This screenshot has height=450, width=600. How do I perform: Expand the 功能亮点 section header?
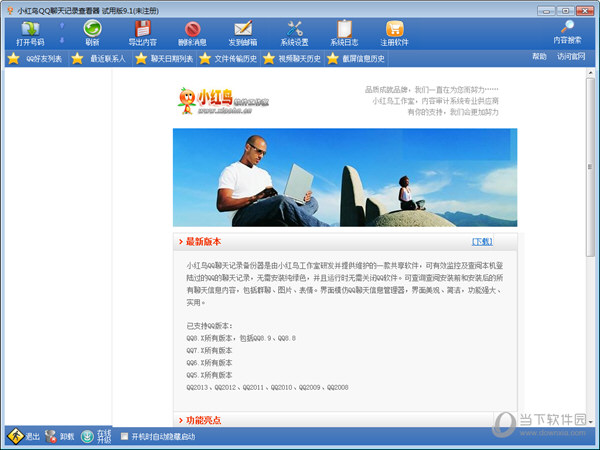203,419
